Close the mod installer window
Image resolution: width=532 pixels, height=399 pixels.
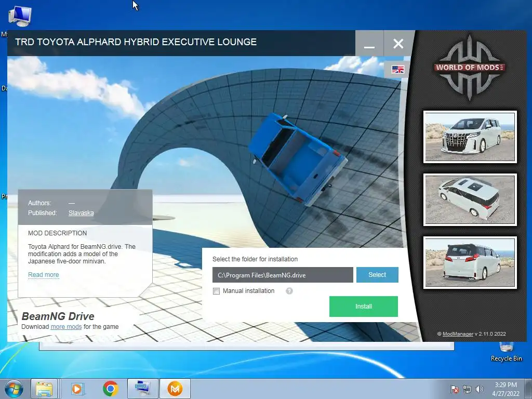click(x=398, y=43)
